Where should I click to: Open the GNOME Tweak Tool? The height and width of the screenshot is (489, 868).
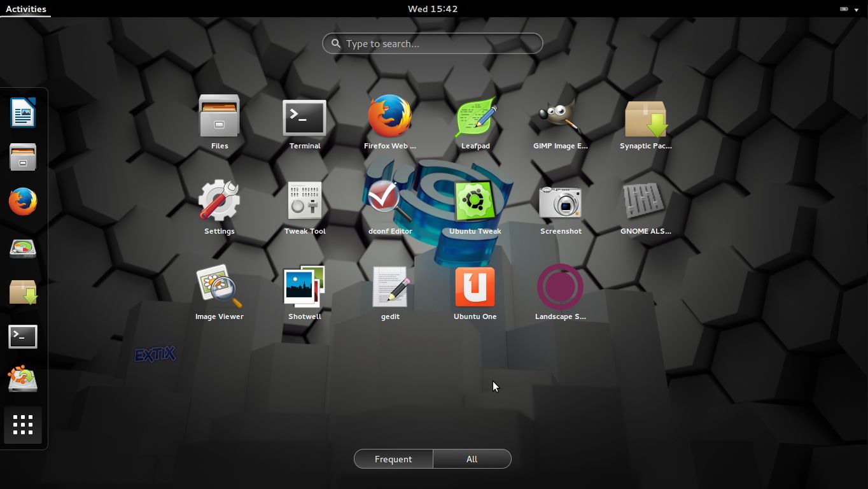[x=304, y=202]
